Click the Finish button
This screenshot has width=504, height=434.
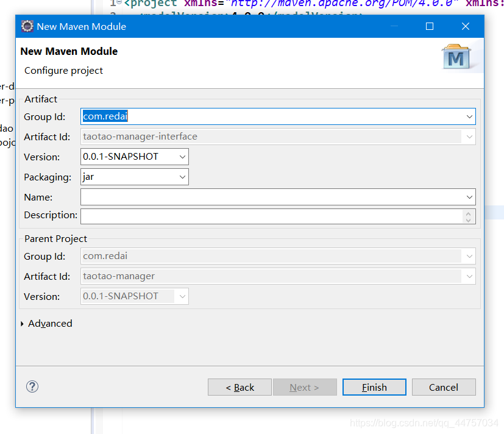click(x=374, y=387)
